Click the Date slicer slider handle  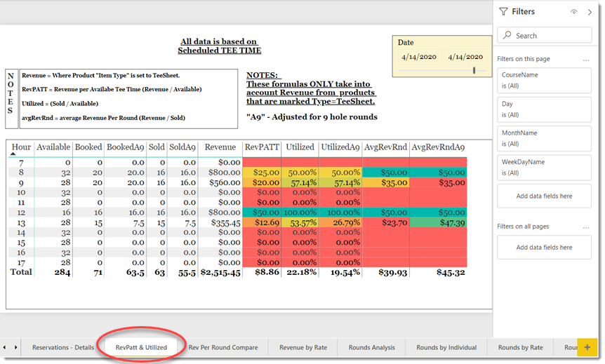point(474,70)
